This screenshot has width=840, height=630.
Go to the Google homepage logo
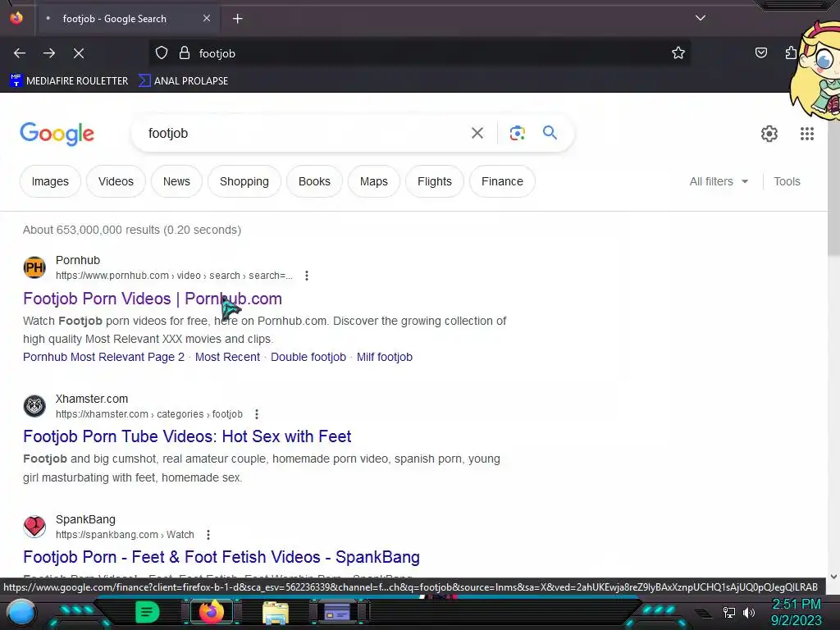[57, 134]
